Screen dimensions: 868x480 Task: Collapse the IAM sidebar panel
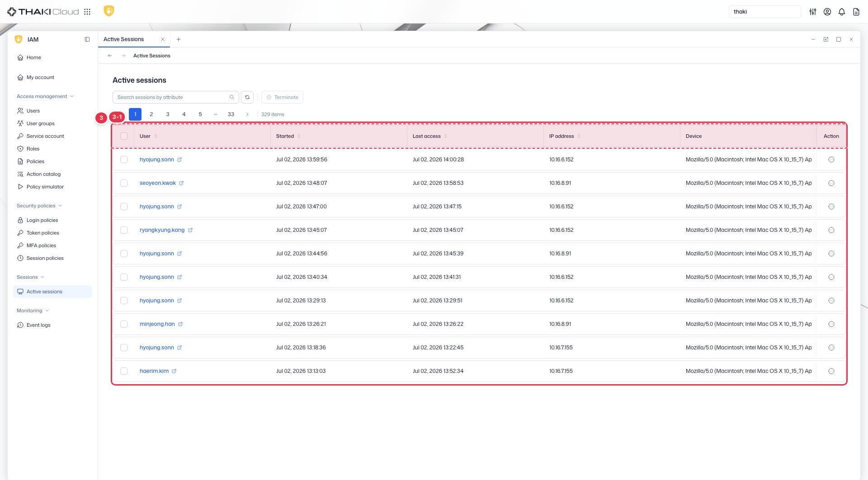coord(87,39)
